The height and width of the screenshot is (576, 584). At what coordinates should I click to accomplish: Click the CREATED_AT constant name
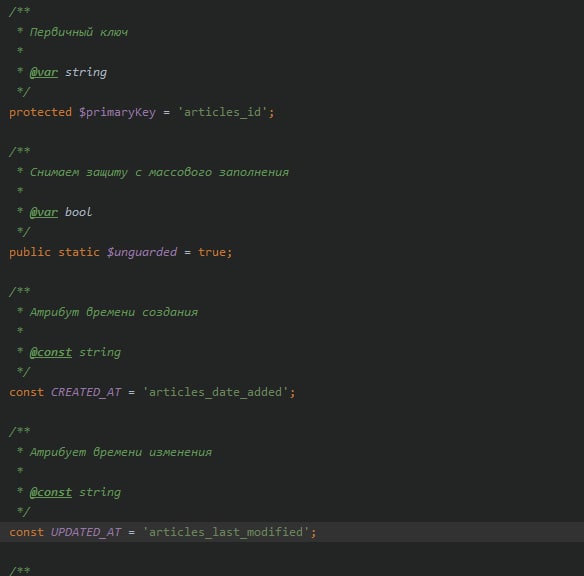(86, 392)
